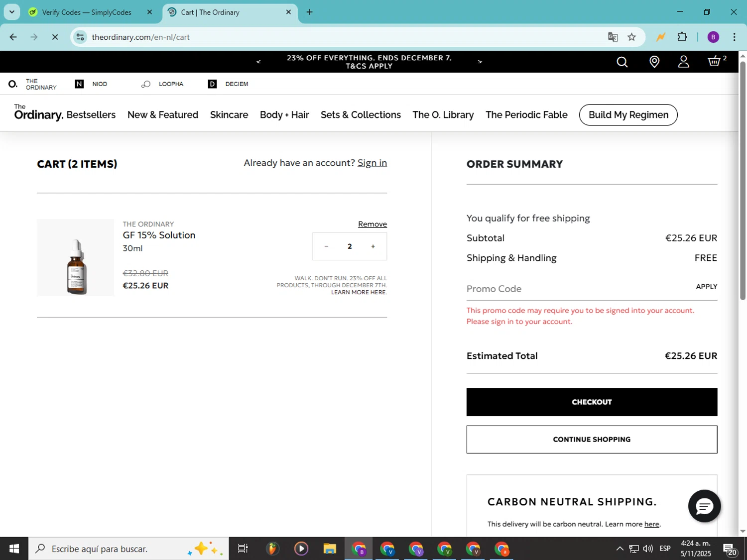The height and width of the screenshot is (560, 747).
Task: Open the Chrome profile B avatar
Action: 713,37
